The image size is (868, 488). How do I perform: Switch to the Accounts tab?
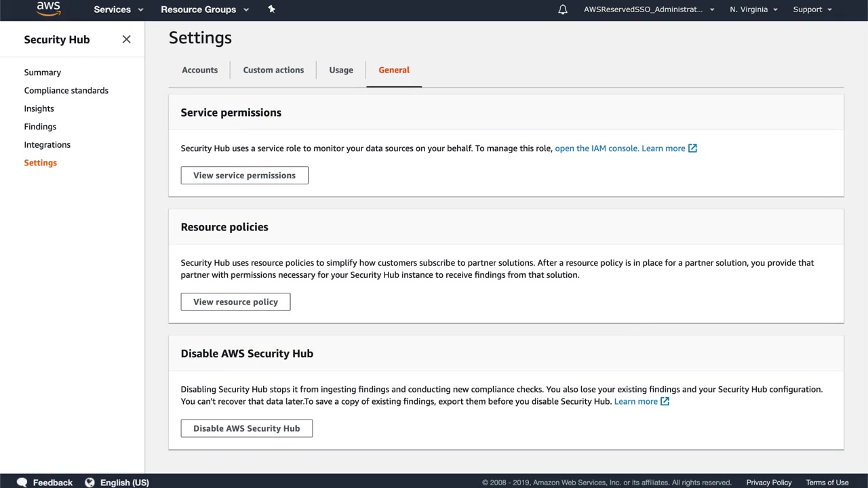pyautogui.click(x=199, y=70)
